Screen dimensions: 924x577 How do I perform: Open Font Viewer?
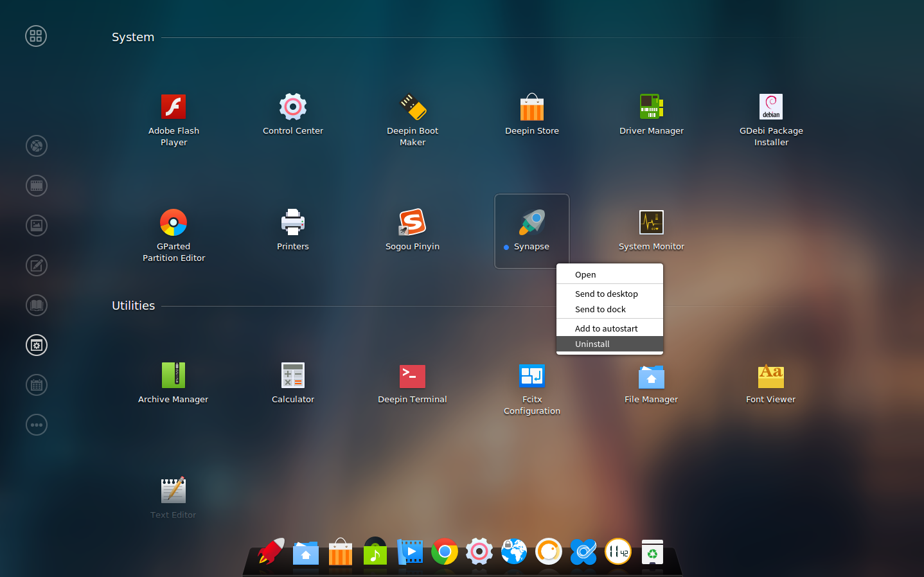(771, 376)
